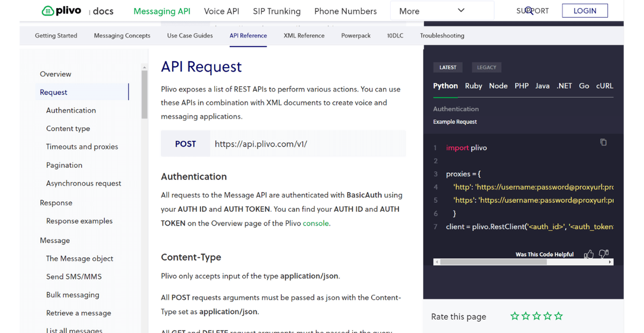Viewport: 644px width, 333px height.
Task: Click the thumbs down icon
Action: (604, 254)
